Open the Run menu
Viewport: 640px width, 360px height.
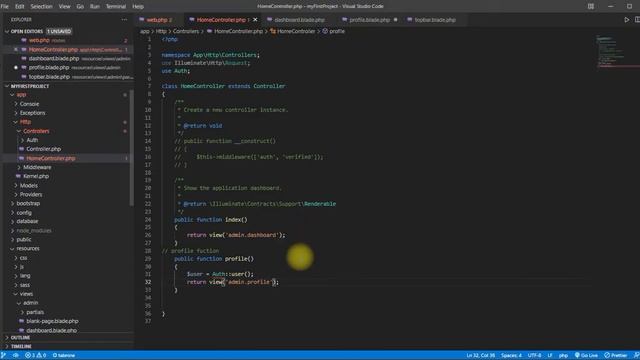pos(95,6)
